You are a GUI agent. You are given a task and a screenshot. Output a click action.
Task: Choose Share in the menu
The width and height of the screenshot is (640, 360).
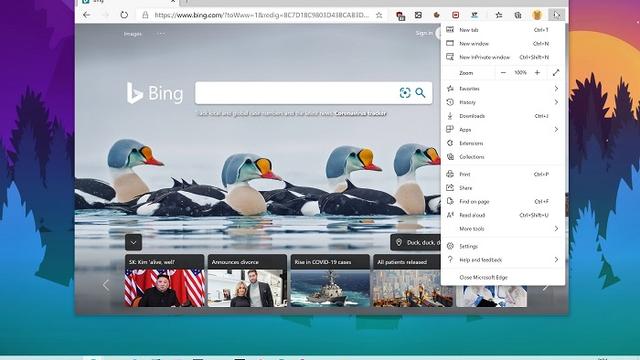tap(503, 188)
